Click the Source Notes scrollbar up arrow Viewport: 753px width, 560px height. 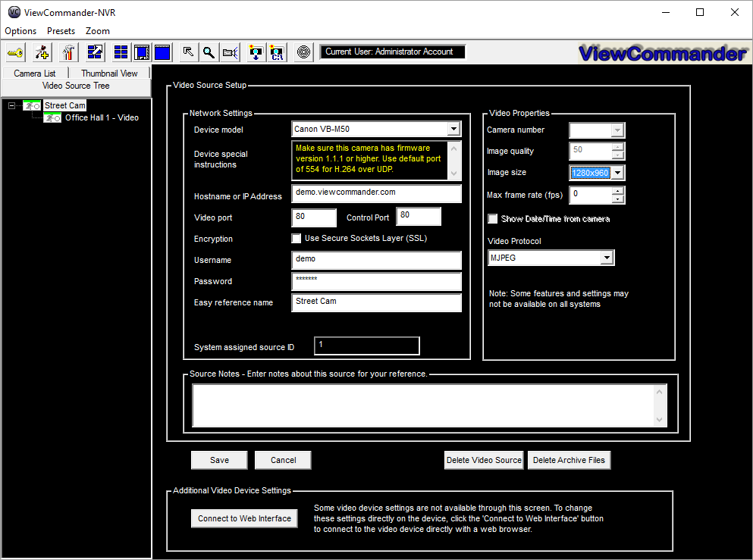[660, 392]
